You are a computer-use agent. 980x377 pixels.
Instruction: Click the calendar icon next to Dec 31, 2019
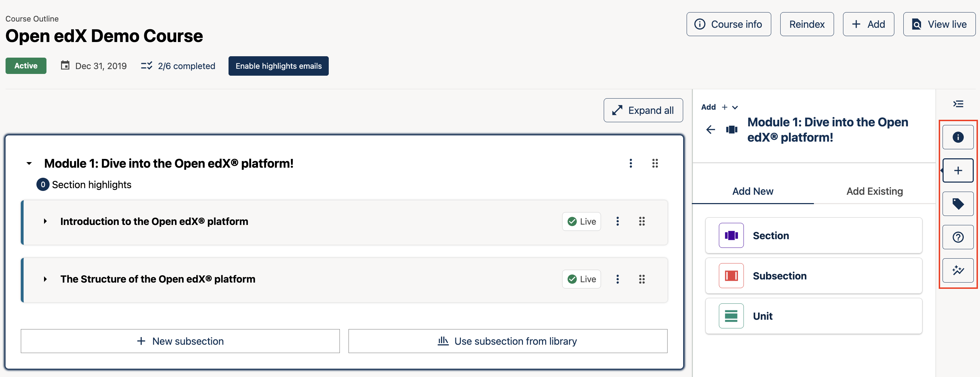[65, 66]
